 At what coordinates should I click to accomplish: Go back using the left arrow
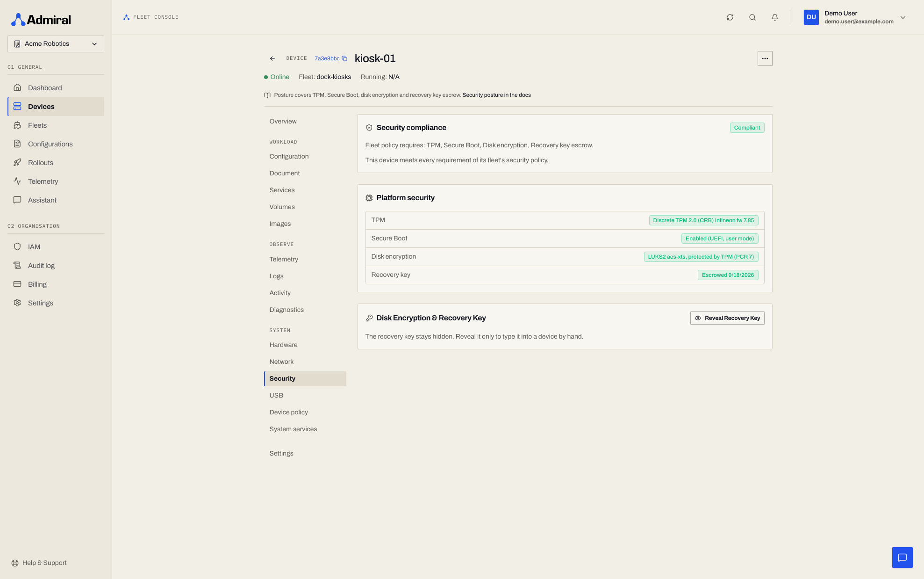tap(272, 58)
